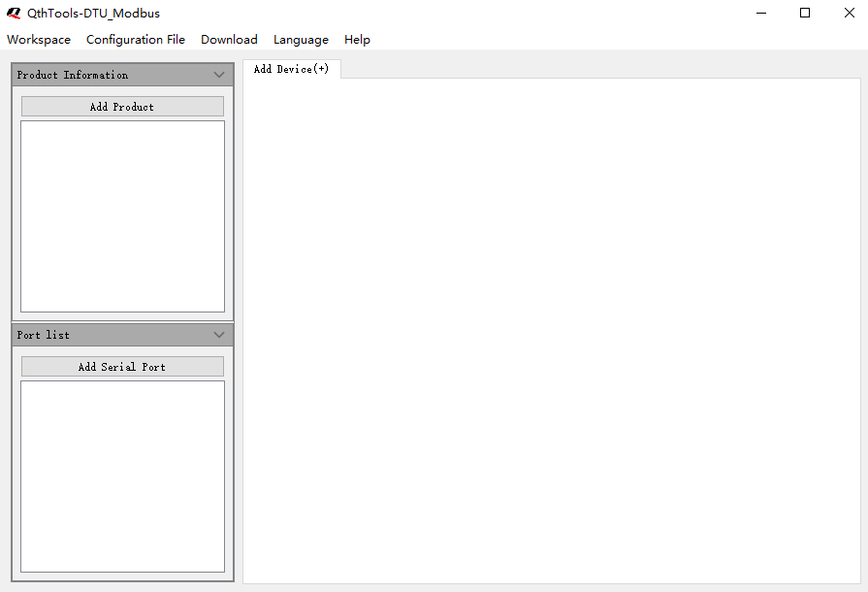
Task: Minimize the QthTools-DTU_Modbus window
Action: [x=761, y=13]
